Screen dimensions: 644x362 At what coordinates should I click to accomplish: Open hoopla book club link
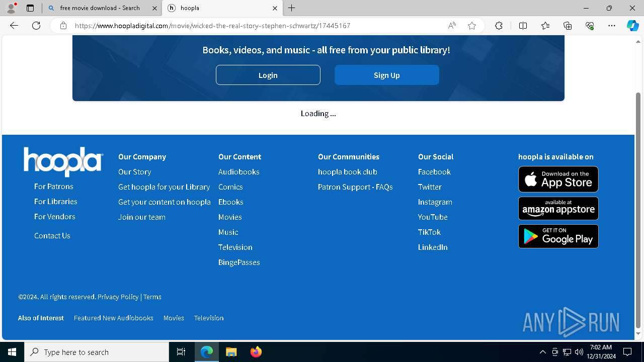348,171
